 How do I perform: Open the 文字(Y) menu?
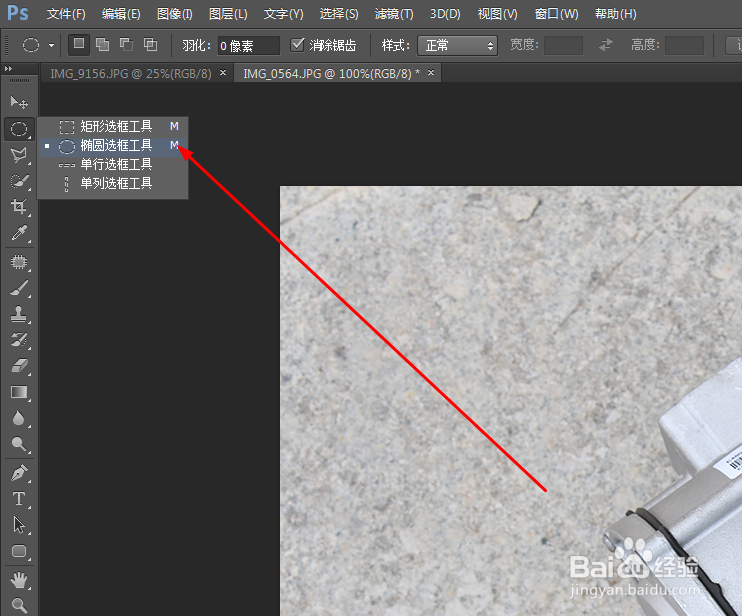(x=283, y=14)
